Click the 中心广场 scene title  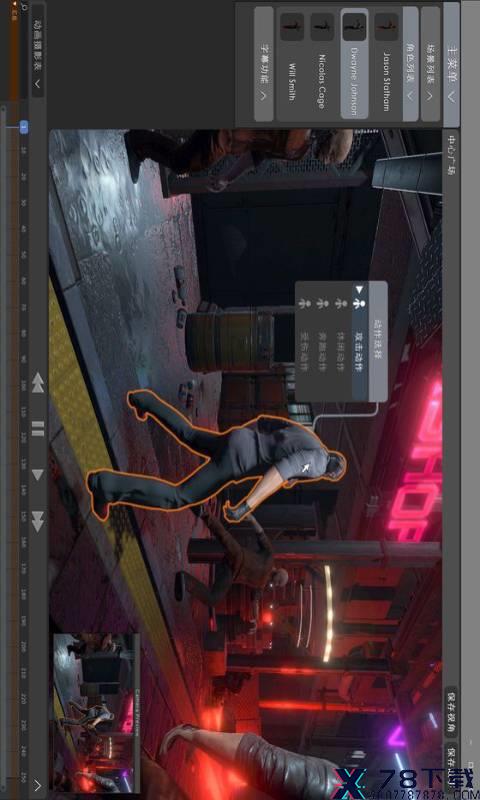pos(451,154)
